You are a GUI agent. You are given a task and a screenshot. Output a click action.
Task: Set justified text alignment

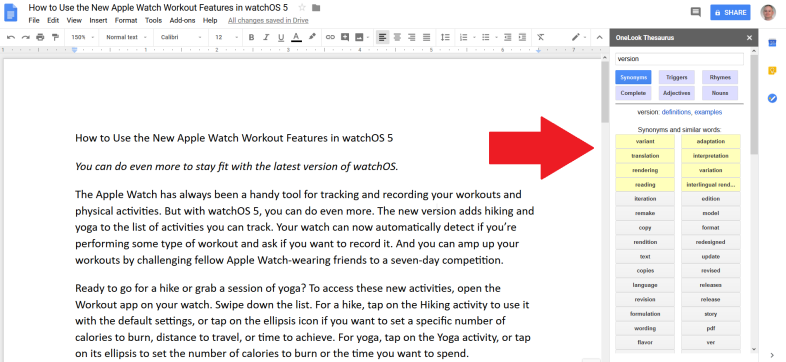[426, 37]
